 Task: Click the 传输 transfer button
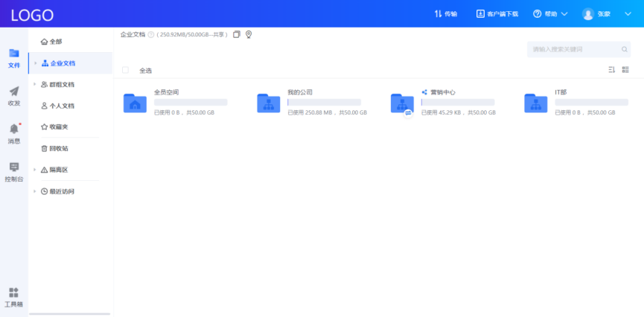445,13
